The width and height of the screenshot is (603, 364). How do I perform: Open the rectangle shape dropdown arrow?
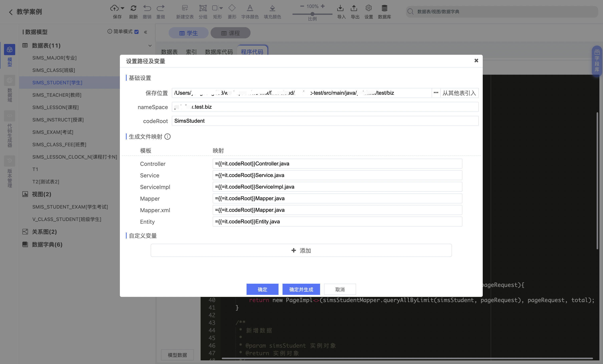pos(221,8)
